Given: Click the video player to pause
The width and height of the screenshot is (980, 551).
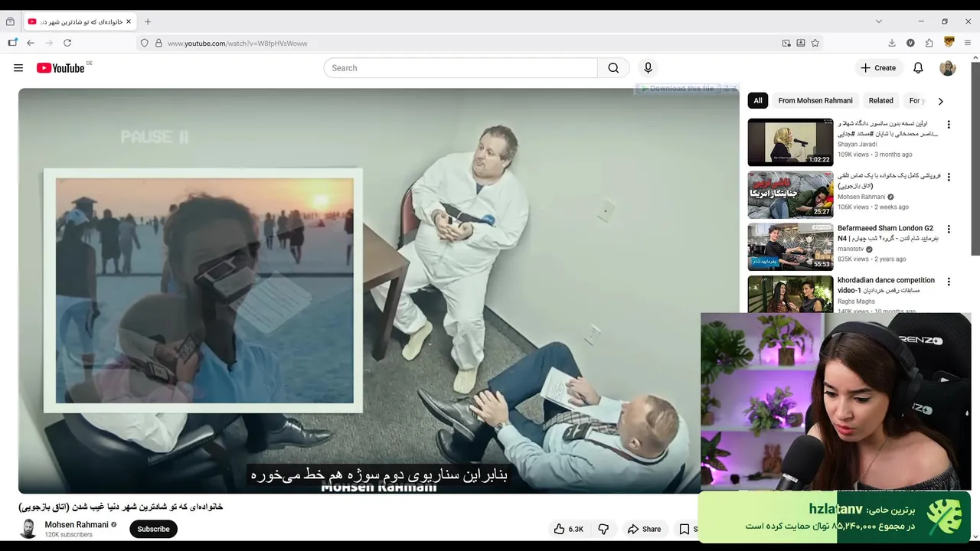Looking at the screenshot, I should coord(378,291).
